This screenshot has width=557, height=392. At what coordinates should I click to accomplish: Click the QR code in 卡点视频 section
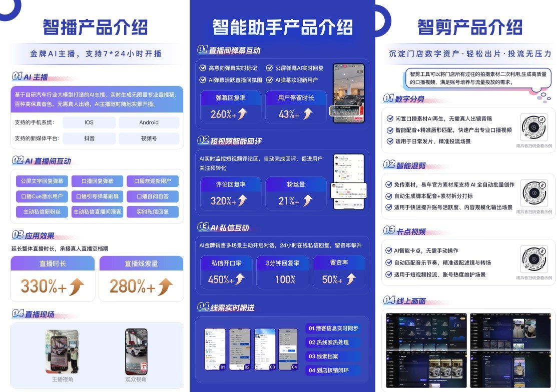533,259
